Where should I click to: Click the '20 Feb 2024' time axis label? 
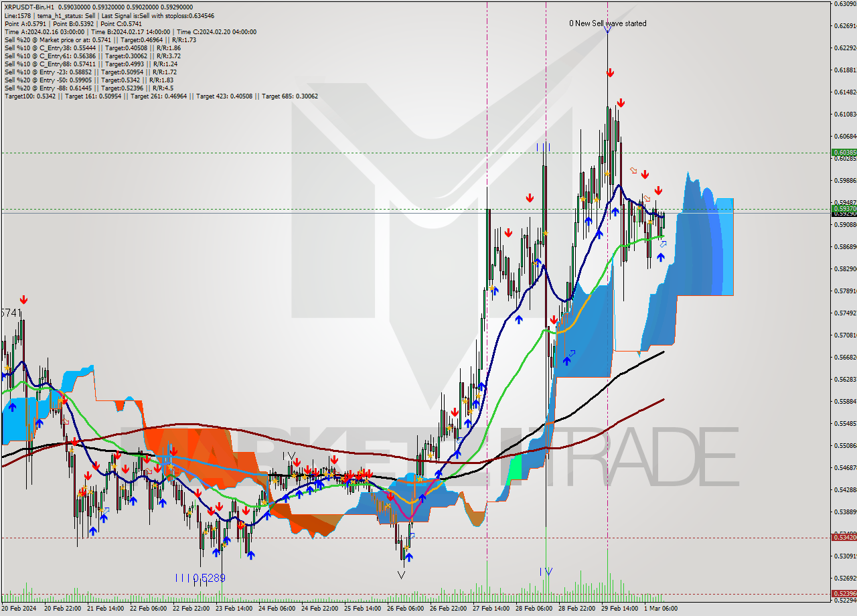pos(20,609)
